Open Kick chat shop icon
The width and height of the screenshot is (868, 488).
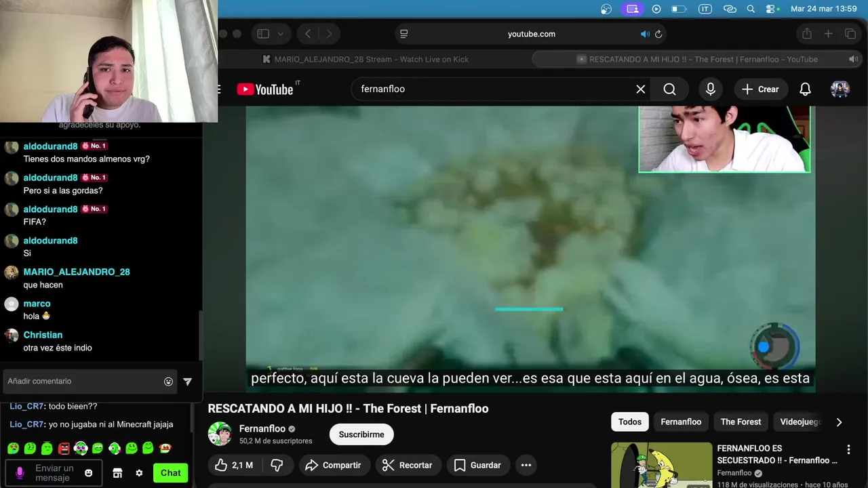(117, 473)
